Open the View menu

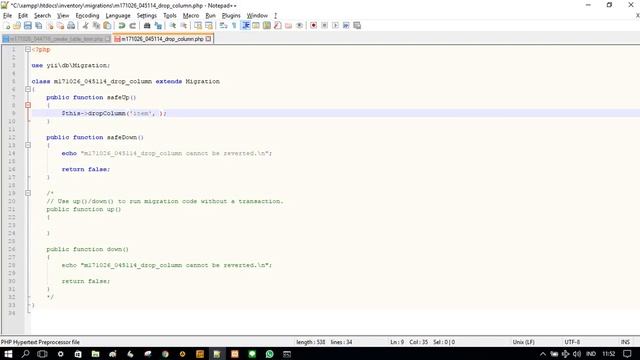pyautogui.click(x=63, y=16)
